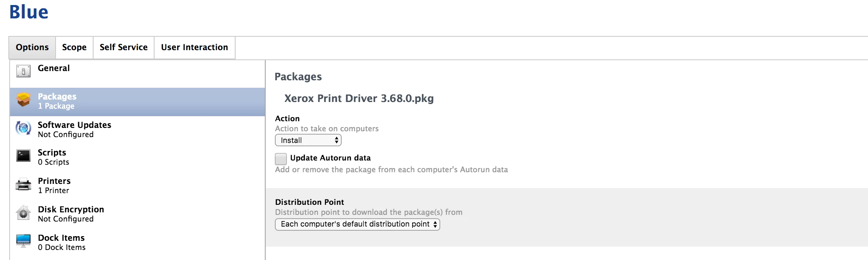Click the General light switch icon
Screen dimensions: 868x260
[x=23, y=71]
